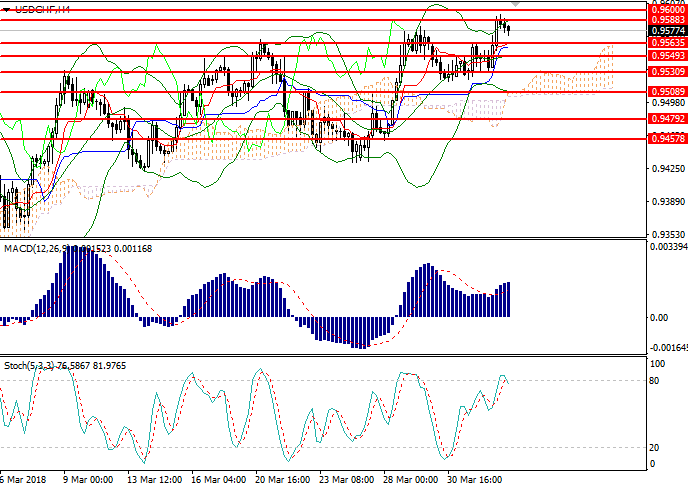Click the 0.94578 red level label
This screenshot has height=487, width=688.
pos(662,138)
